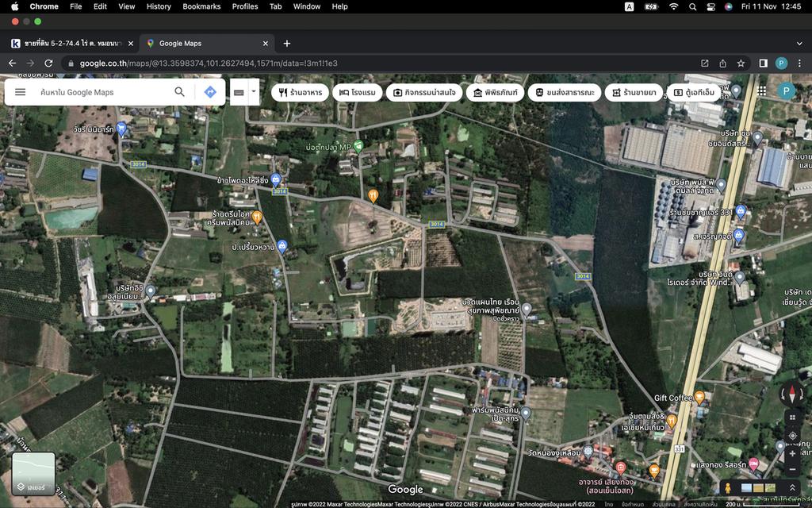This screenshot has height=508, width=812.
Task: Filter map by โรงแรม (hotels)
Action: coord(358,92)
